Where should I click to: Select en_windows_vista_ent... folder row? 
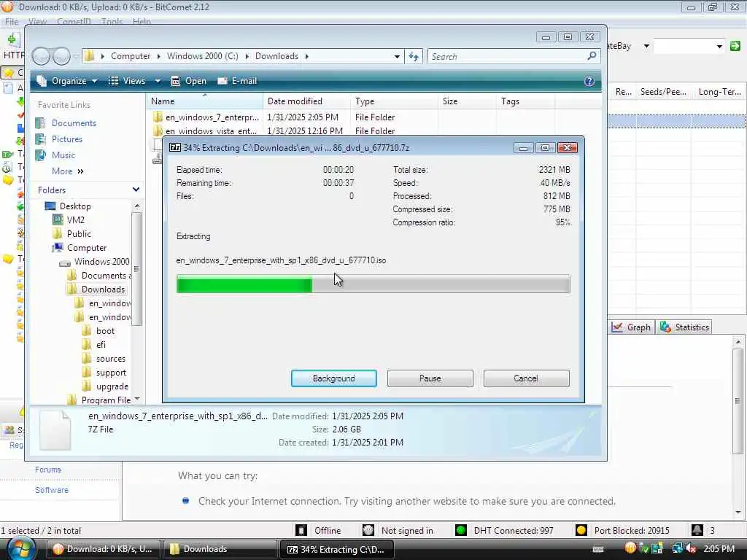pyautogui.click(x=354, y=131)
